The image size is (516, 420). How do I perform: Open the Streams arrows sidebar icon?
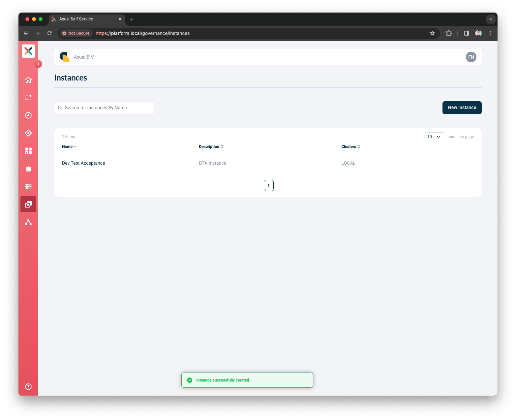(x=28, y=98)
